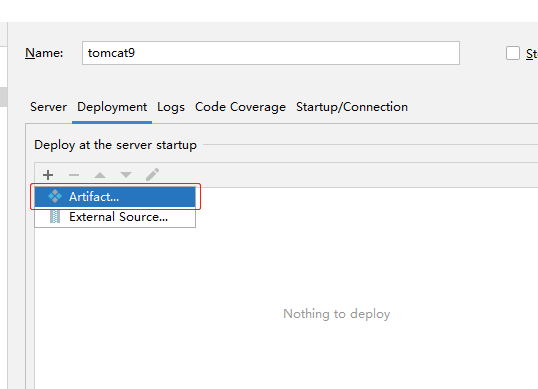This screenshot has height=389, width=538.
Task: Open the Deployment tab
Action: pyautogui.click(x=112, y=107)
